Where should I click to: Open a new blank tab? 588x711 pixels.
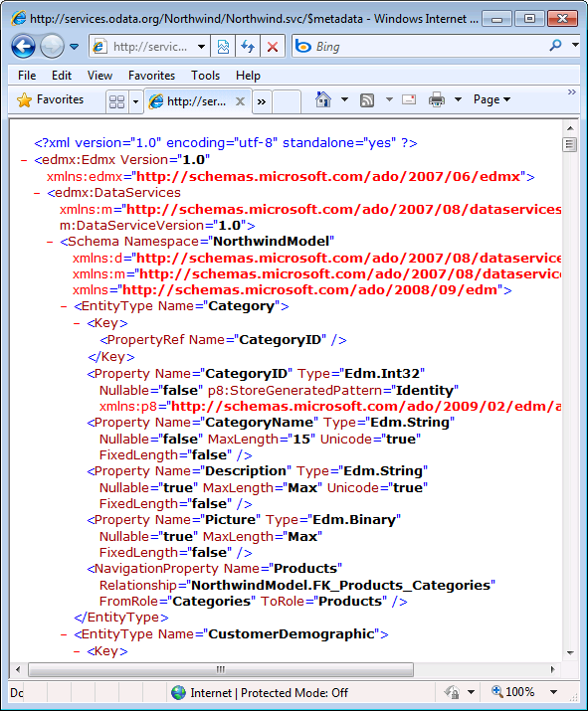(286, 101)
